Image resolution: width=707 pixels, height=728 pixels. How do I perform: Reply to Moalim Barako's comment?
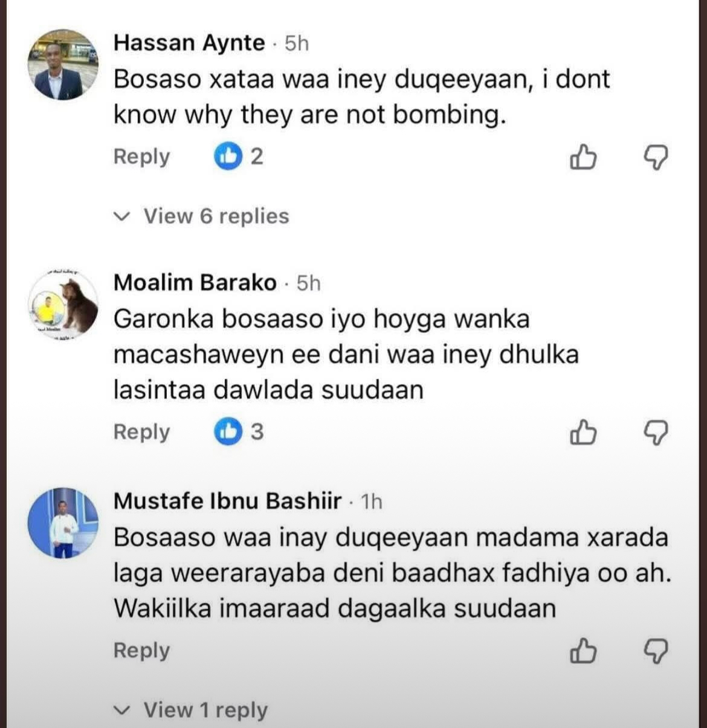tap(141, 432)
